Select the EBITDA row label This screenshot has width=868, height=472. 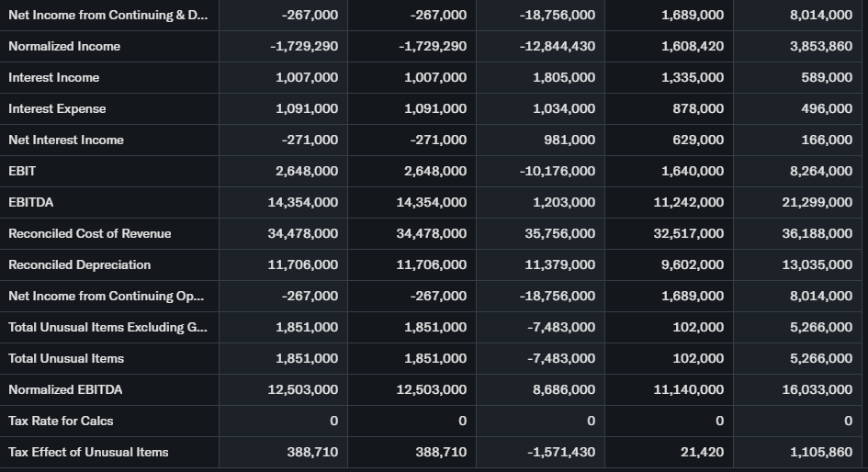pos(28,202)
